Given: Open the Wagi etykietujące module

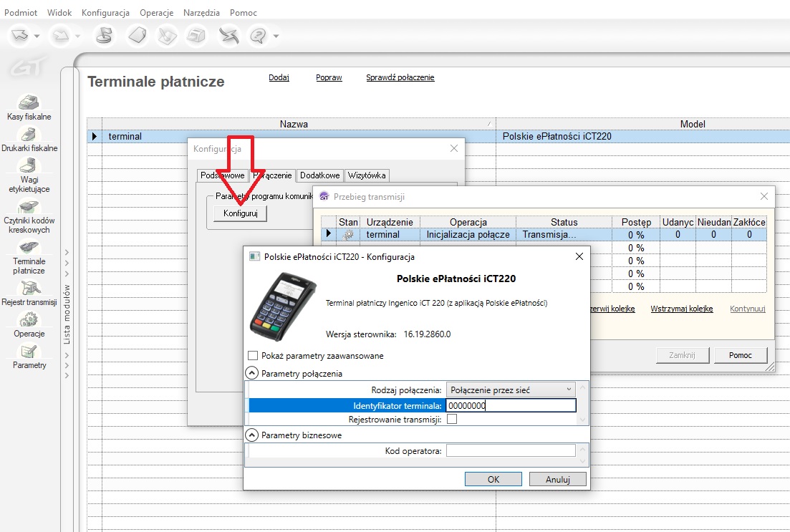Looking at the screenshot, I should pos(29,175).
